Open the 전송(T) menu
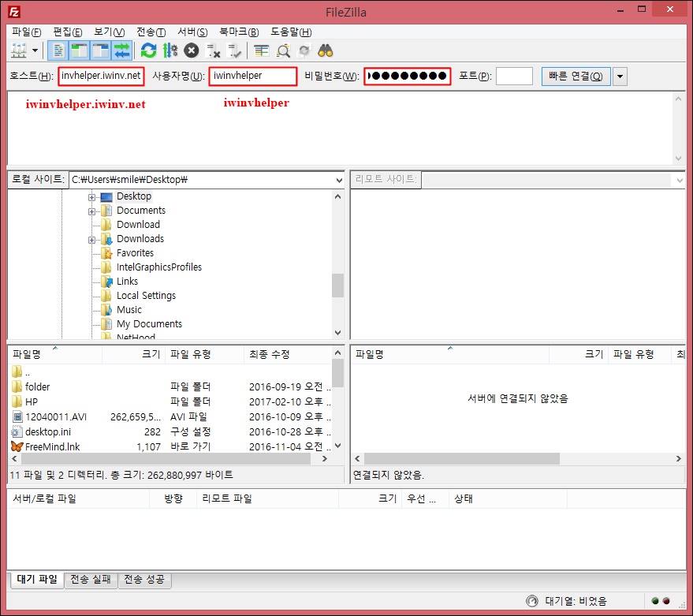 coord(151,32)
